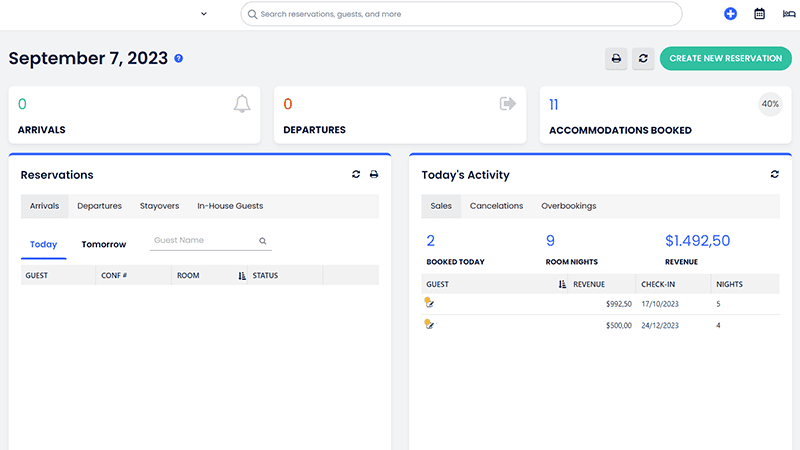
Task: Click the dashboard print icon beside Create New Reservation
Action: click(x=616, y=59)
